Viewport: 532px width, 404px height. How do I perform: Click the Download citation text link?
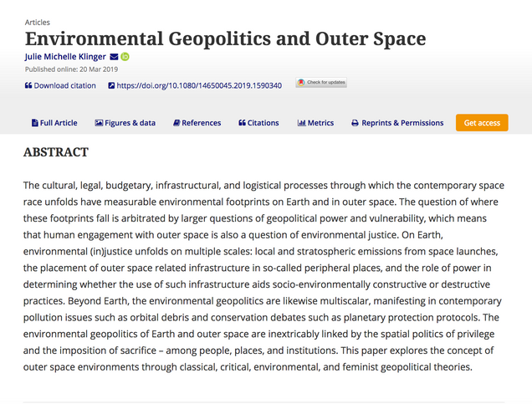[64, 85]
